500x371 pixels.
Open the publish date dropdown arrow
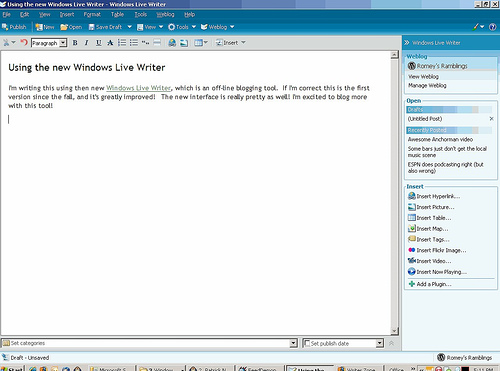tap(380, 343)
